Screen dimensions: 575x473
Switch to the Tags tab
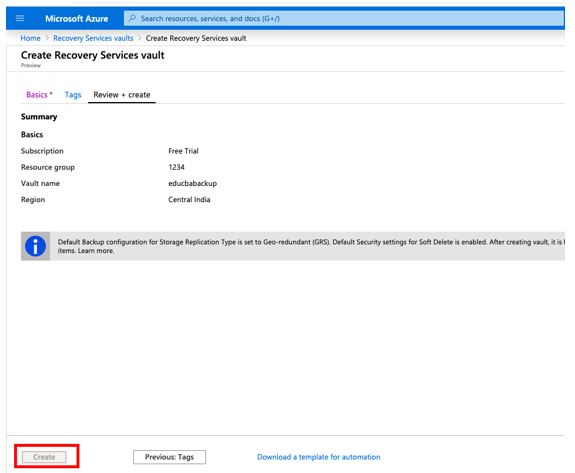coord(73,95)
